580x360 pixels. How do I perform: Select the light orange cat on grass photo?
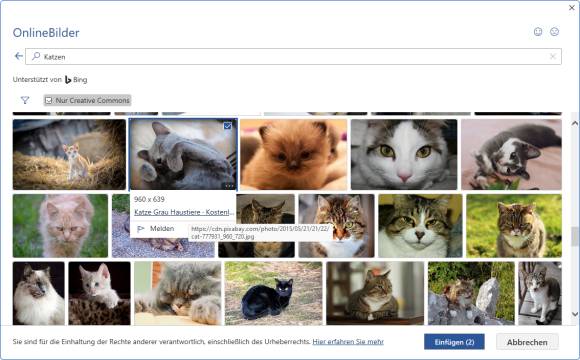60,226
